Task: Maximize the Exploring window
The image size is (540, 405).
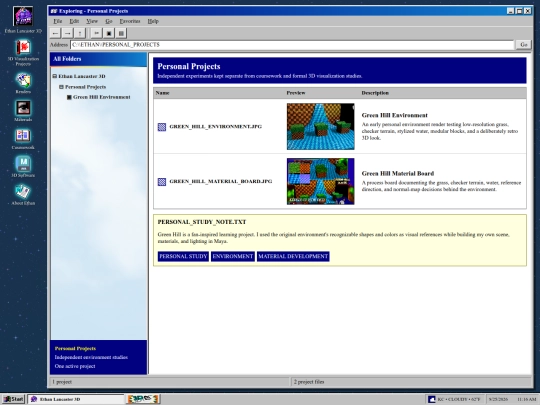Action: pos(519,11)
